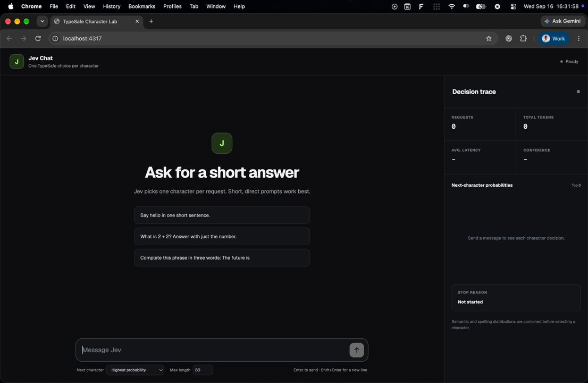Click the Decision trace heading

click(474, 92)
